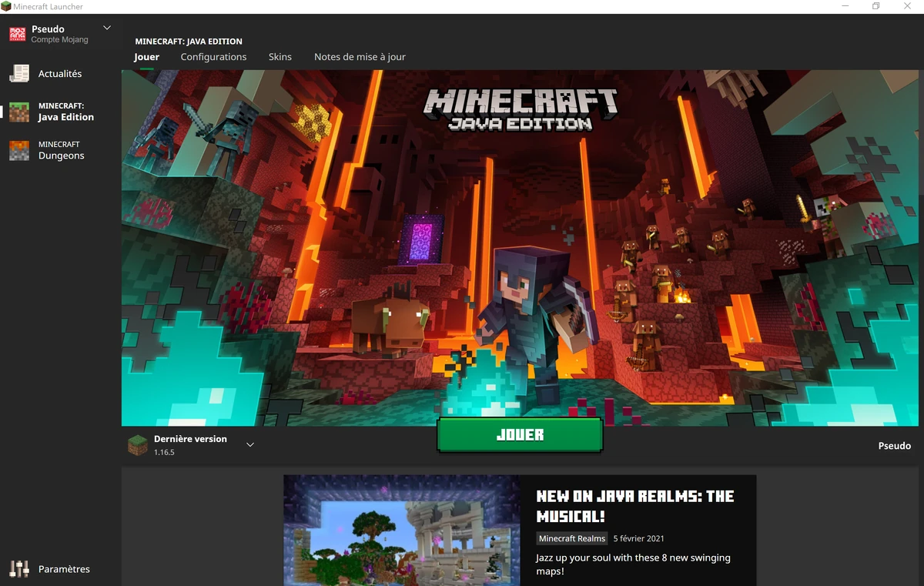
Task: Open the Skins tab
Action: click(x=280, y=56)
